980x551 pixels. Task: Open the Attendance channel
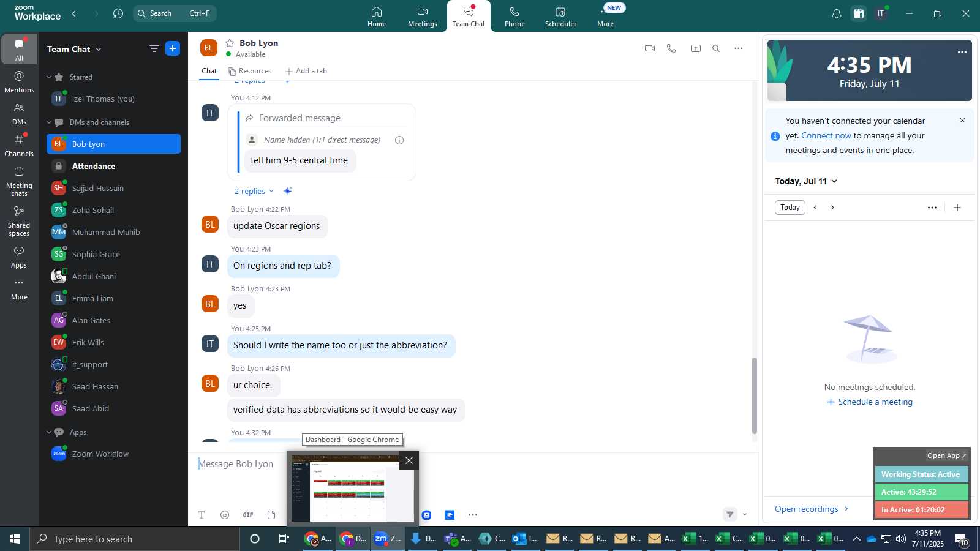coord(113,166)
